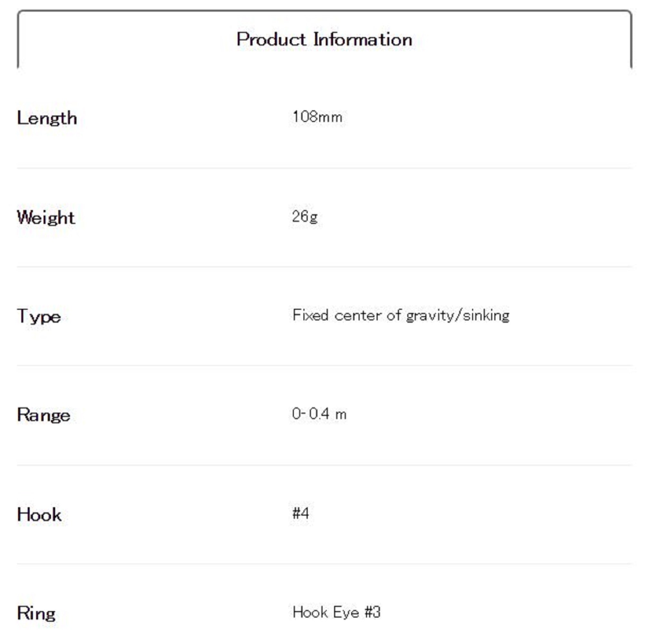This screenshot has height=644, width=645.
Task: Select the 0-0.4 m range value
Action: click(319, 414)
